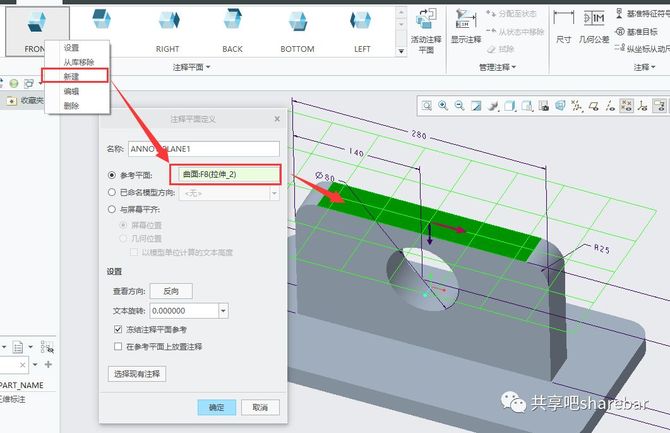
Task: Choose the 几何公差 tolerance tool
Action: 594,27
